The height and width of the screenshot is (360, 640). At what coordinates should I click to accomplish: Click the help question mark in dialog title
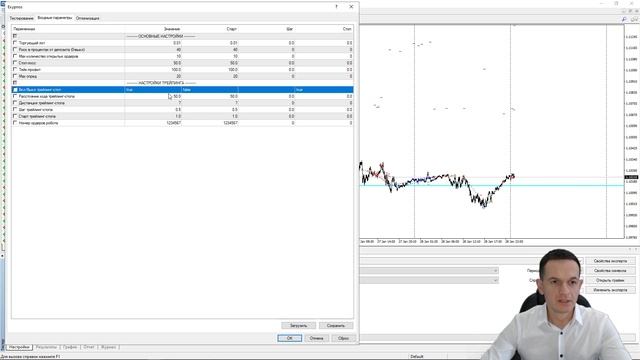click(336, 7)
